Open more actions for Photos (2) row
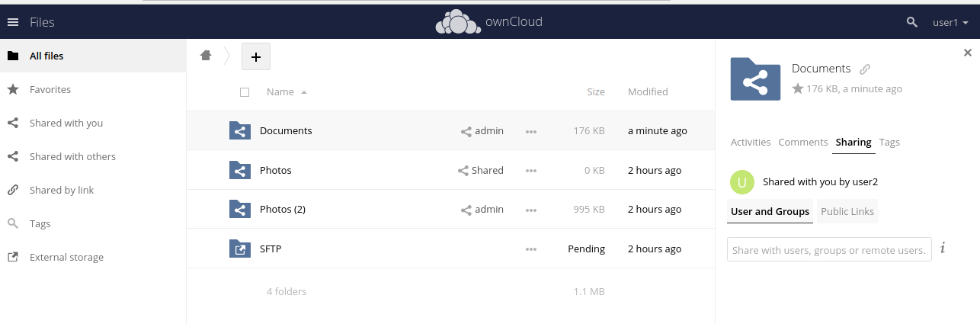The width and height of the screenshot is (980, 324). click(x=531, y=210)
